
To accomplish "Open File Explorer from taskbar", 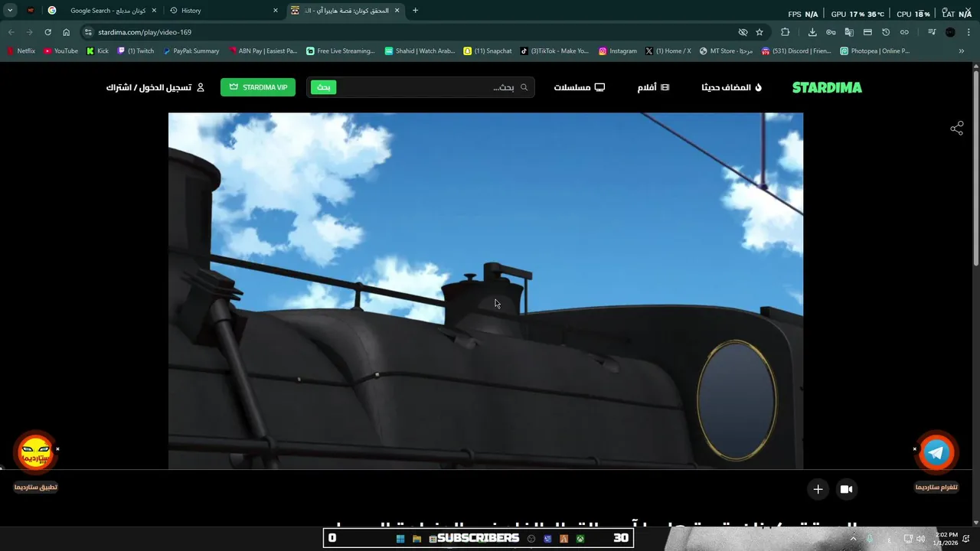I will tap(416, 539).
